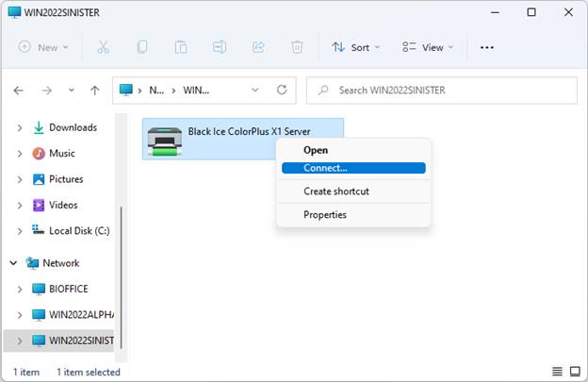Expand the BIOFFICE network node
This screenshot has width=588, height=382.
click(x=21, y=289)
